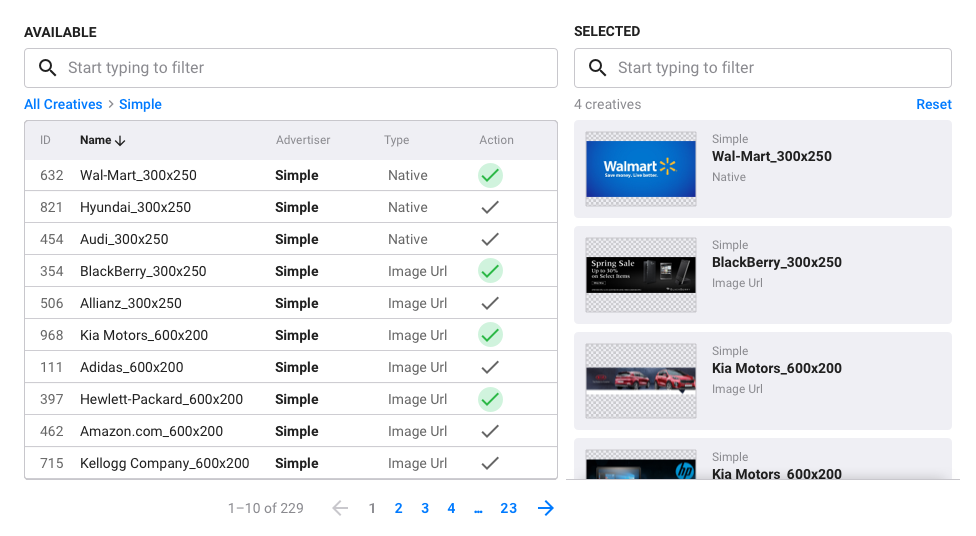Click Allianz_300x250 name in table
The image size is (976, 536).
131,303
